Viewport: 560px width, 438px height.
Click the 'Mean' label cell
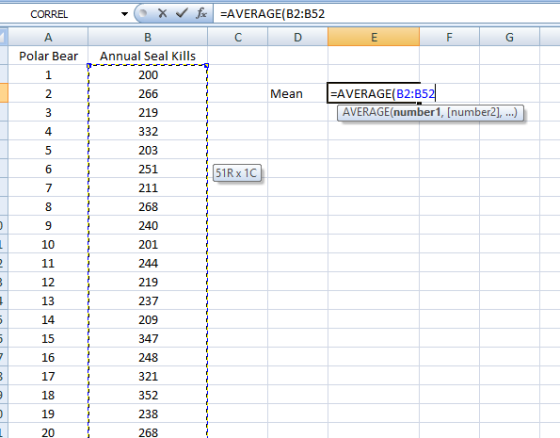point(298,94)
